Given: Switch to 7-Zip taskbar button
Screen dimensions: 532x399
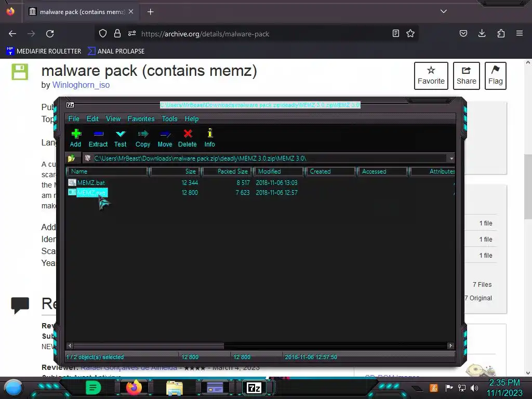Looking at the screenshot, I should click(x=254, y=388).
